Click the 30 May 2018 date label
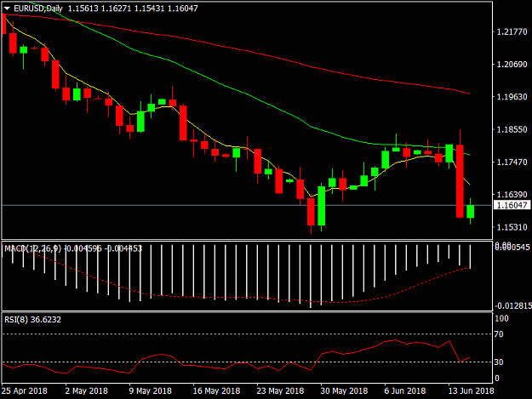Image resolution: width=532 pixels, height=399 pixels. [344, 390]
